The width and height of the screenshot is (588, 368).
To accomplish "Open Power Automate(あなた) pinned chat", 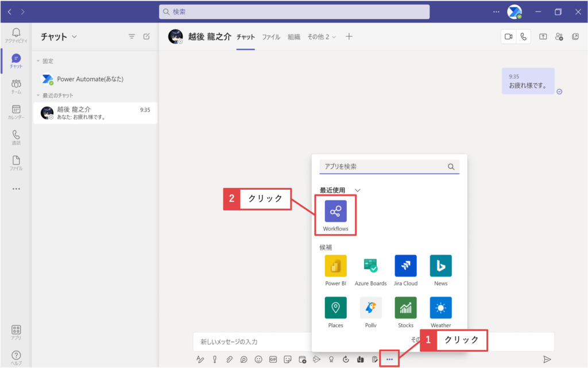I will [x=95, y=79].
